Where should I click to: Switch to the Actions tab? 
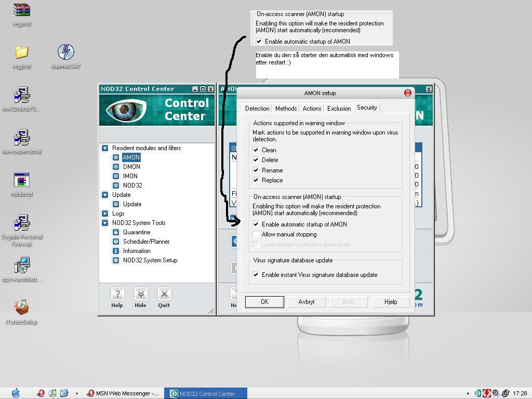(x=312, y=109)
